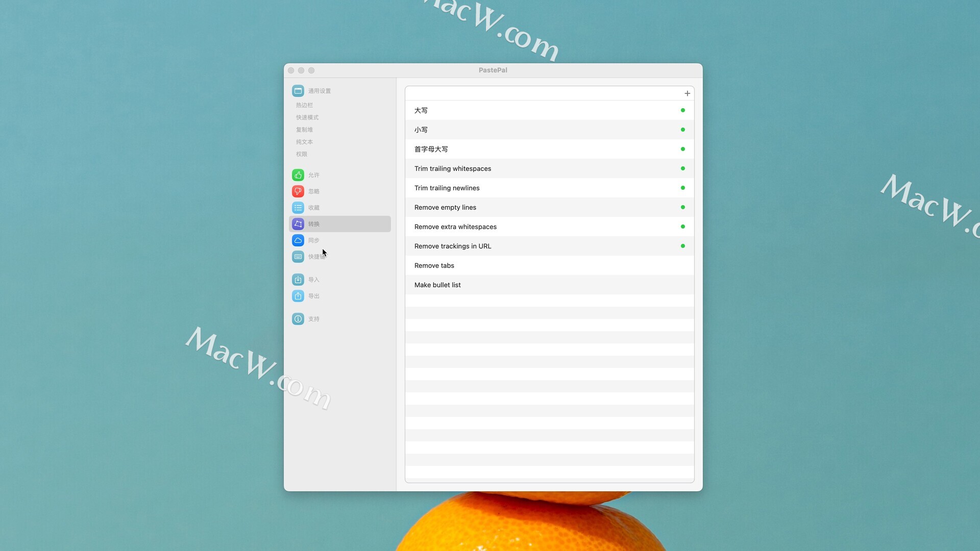
Task: Click the 导入 import icon
Action: [x=298, y=280]
